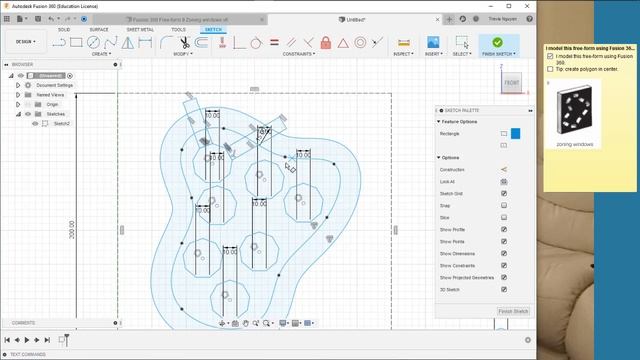Select the Center Diameter Circle tool
The height and width of the screenshot is (360, 640).
(93, 42)
